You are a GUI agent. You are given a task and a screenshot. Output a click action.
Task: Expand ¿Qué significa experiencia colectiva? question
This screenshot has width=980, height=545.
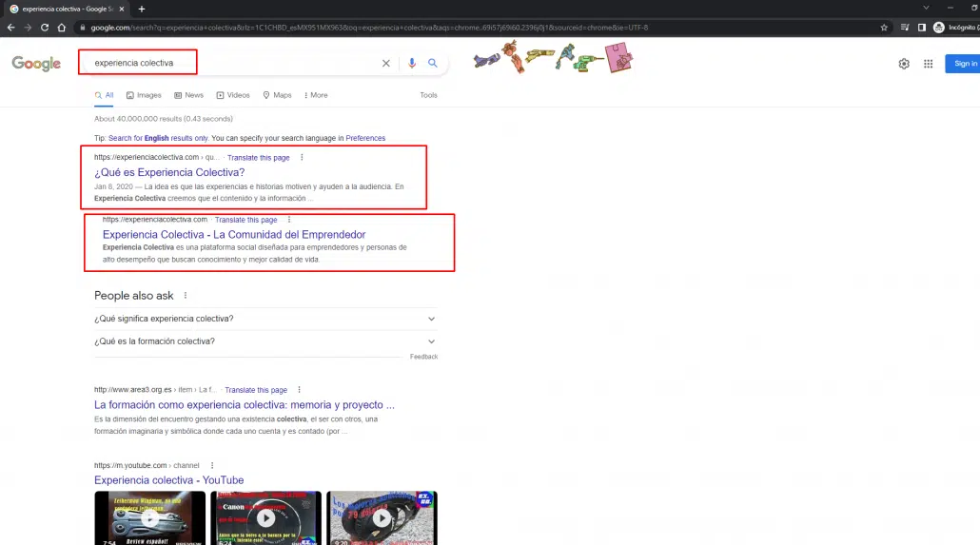pos(265,319)
